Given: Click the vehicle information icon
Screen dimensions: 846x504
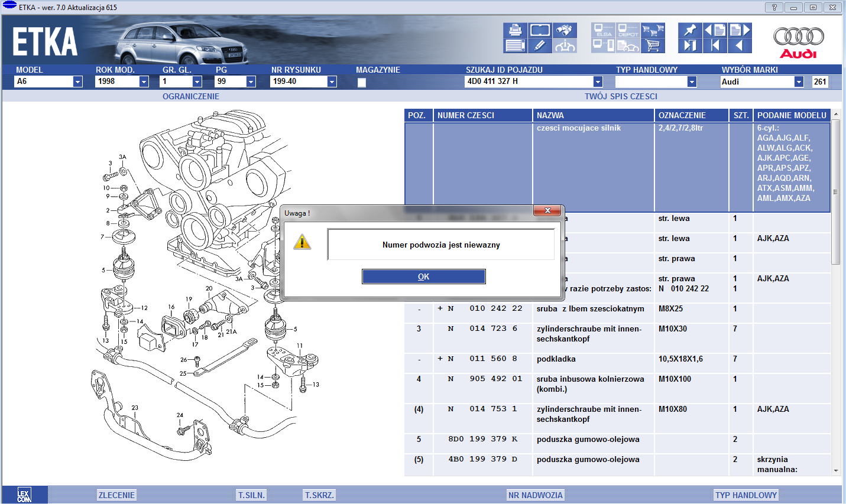Looking at the screenshot, I should tap(565, 45).
